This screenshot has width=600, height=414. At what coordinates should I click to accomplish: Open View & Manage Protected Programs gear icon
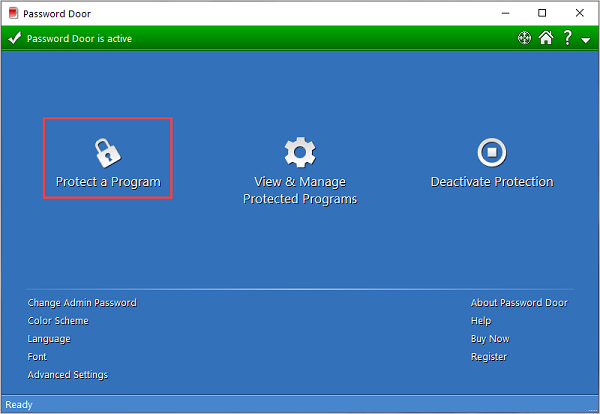point(300,152)
